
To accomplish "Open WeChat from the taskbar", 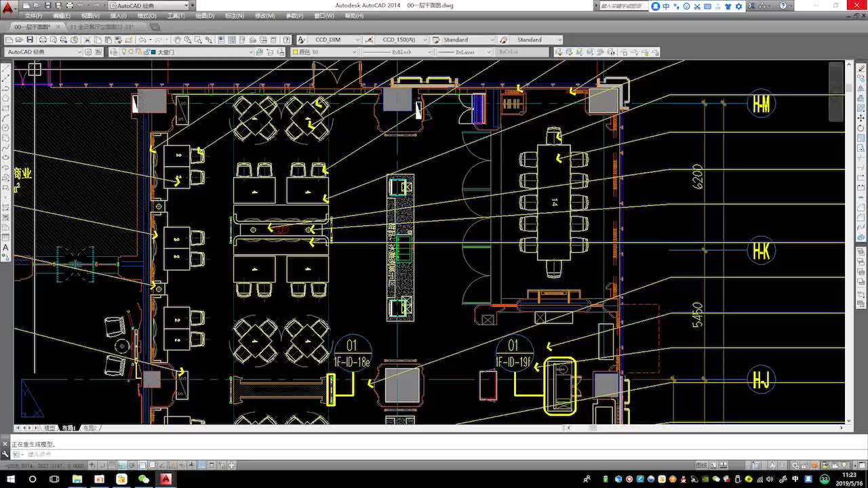I will click(143, 479).
